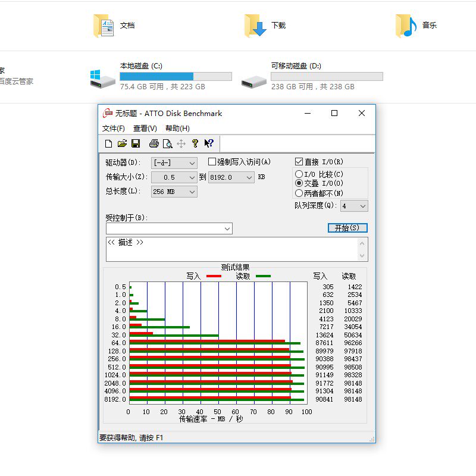Click the write value 87611
This screenshot has width=476, height=476.
pyautogui.click(x=324, y=343)
